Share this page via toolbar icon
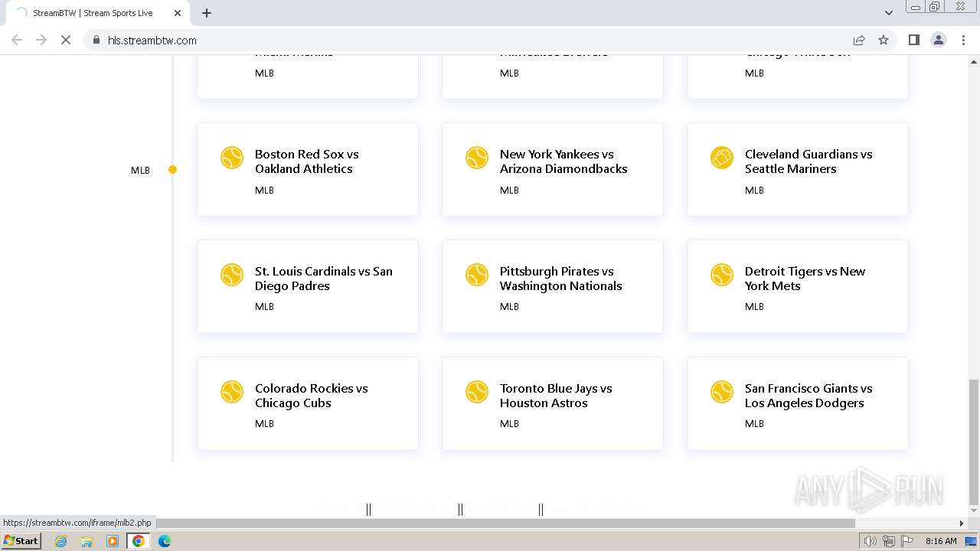The width and height of the screenshot is (980, 551). (859, 40)
